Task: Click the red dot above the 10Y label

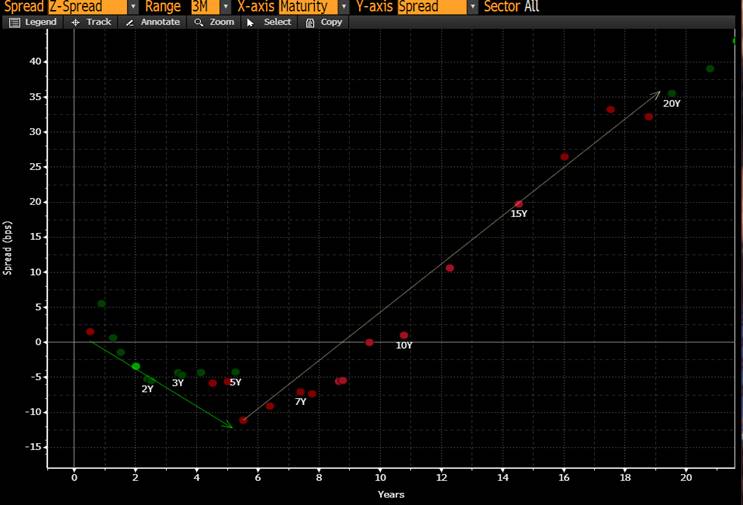Action: [404, 335]
